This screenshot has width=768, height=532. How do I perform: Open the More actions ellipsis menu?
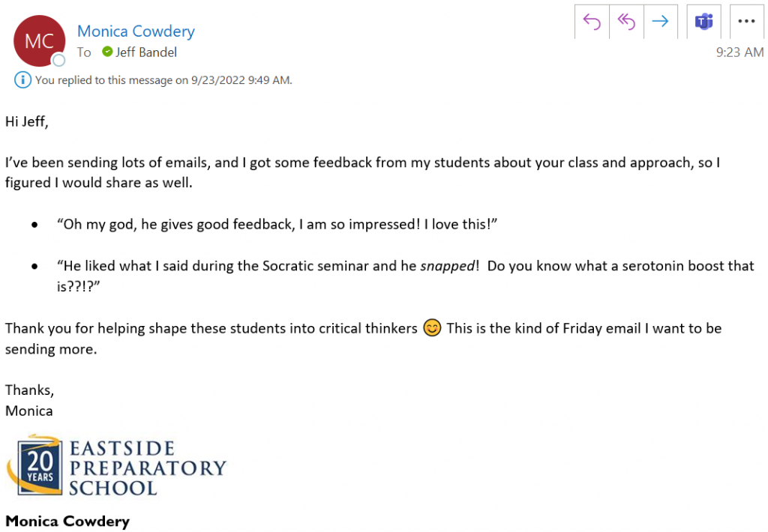746,22
